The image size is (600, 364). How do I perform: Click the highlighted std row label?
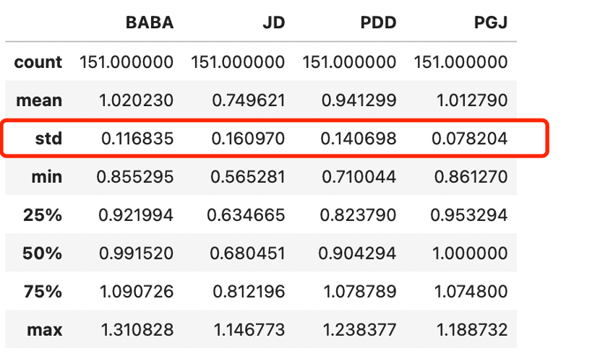[x=49, y=138]
